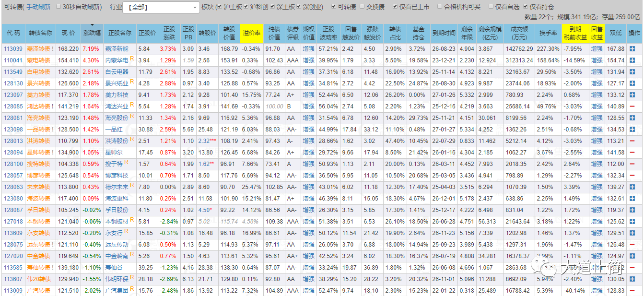Toggle 仅看已上市 checkbox
The image size is (644, 296).
point(395,7)
